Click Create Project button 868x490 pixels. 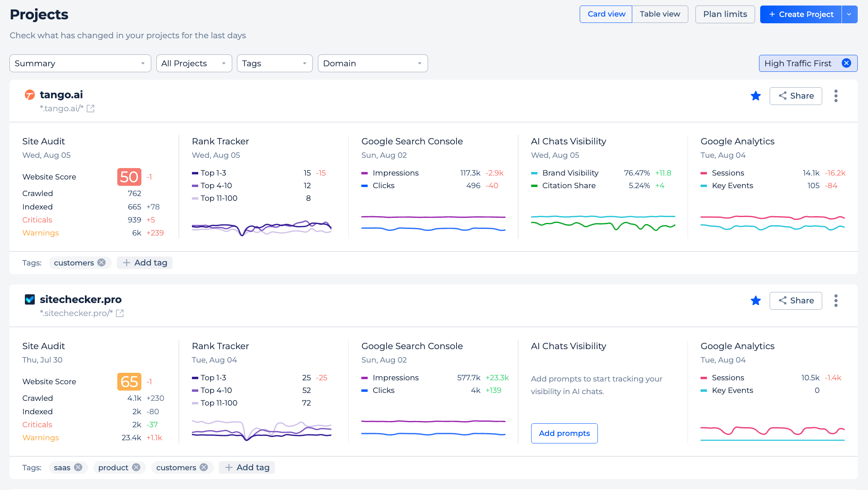pos(801,15)
